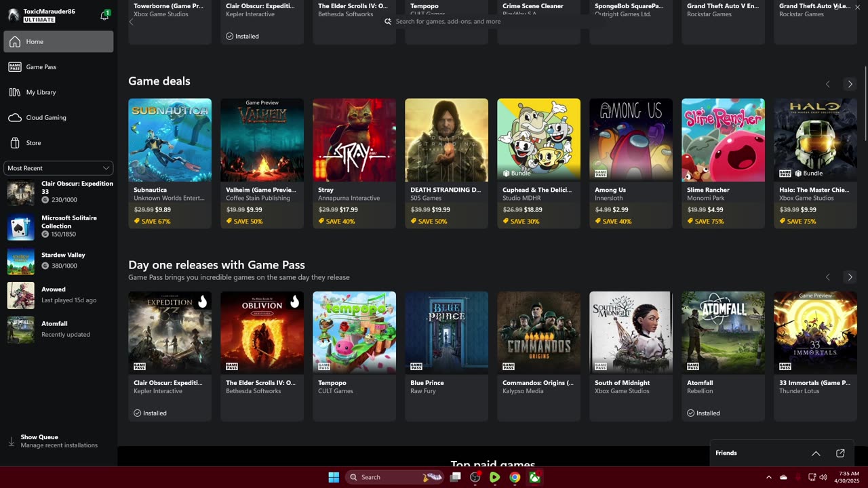Open Oblivion Remastered day one card
868x488 pixels.
[262, 357]
